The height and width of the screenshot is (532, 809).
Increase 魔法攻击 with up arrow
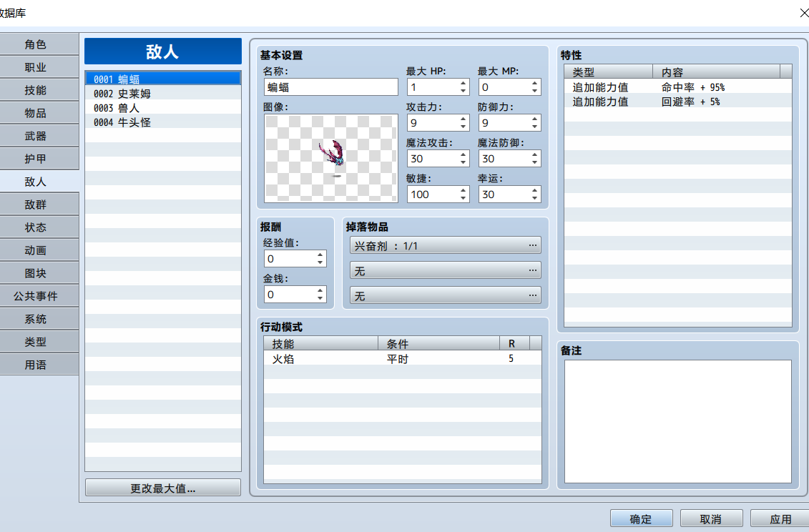click(464, 154)
